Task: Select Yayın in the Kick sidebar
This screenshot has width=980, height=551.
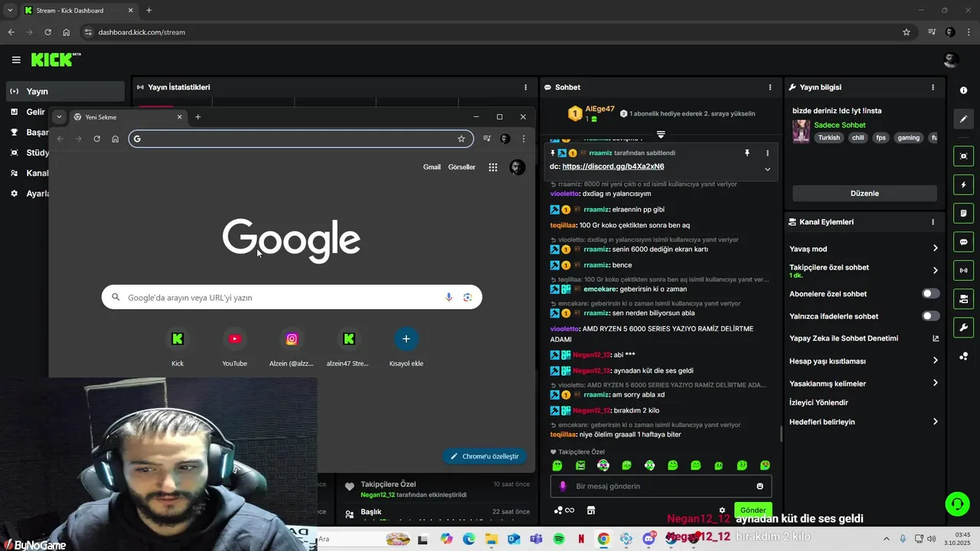Action: 64,91
